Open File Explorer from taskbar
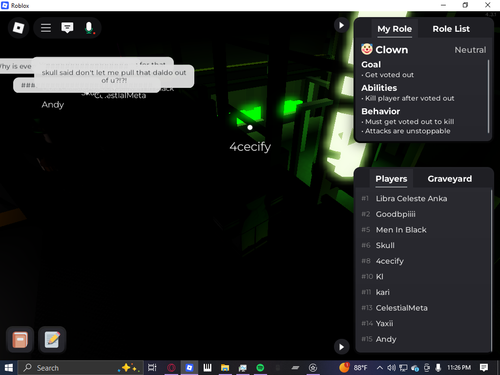 [x=225, y=368]
